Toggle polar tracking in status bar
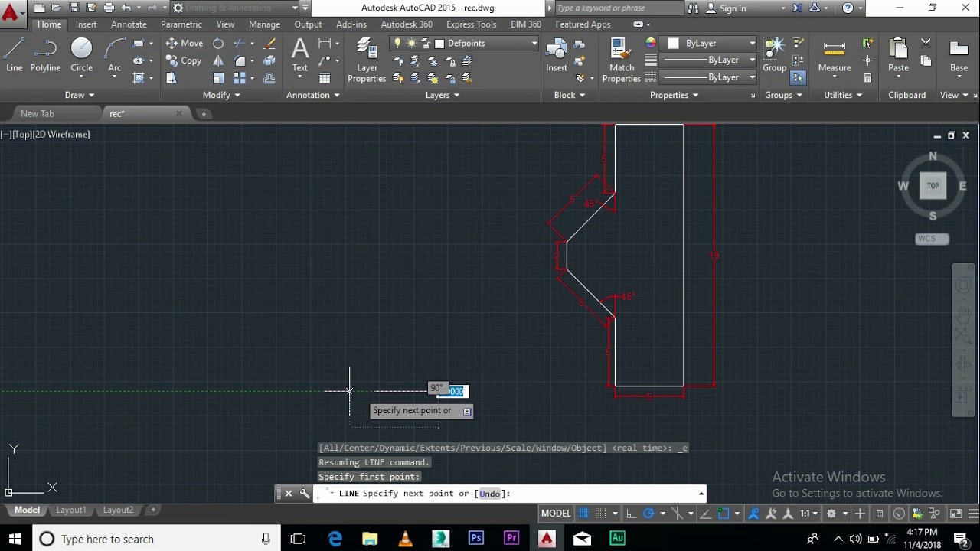The height and width of the screenshot is (551, 980). (649, 514)
